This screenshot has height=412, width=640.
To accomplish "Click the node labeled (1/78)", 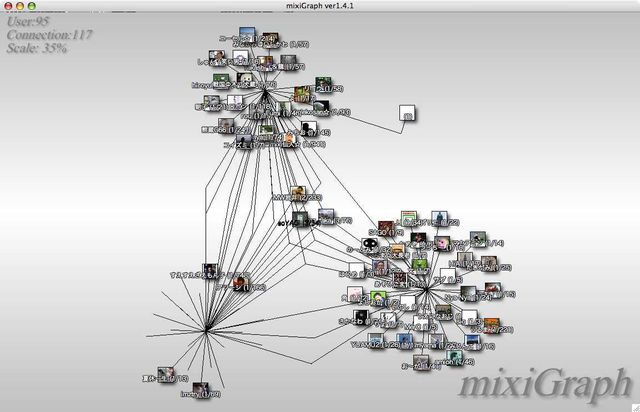I will click(326, 216).
